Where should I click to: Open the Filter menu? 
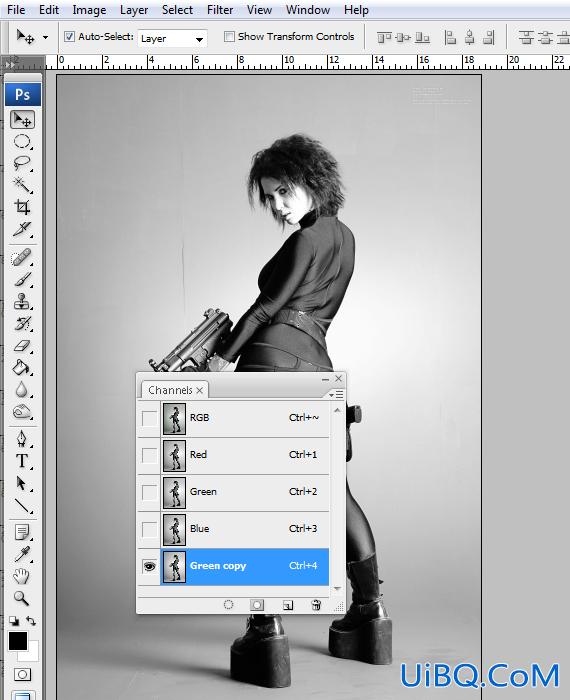pyautogui.click(x=220, y=10)
